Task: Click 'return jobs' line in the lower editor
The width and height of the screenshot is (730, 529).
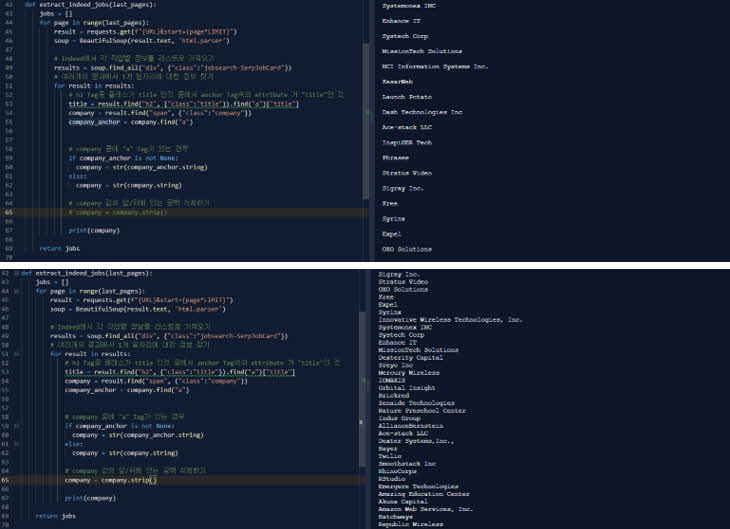Action: pos(56,516)
